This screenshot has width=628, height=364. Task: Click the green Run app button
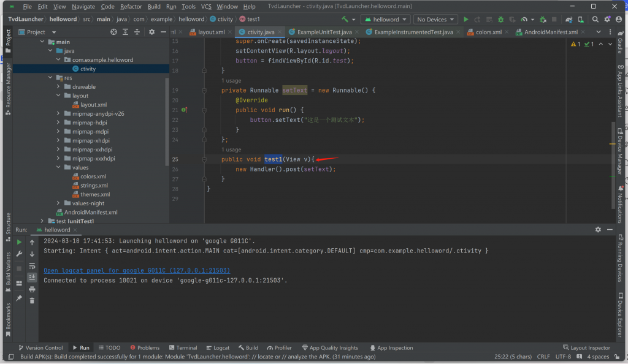point(466,20)
